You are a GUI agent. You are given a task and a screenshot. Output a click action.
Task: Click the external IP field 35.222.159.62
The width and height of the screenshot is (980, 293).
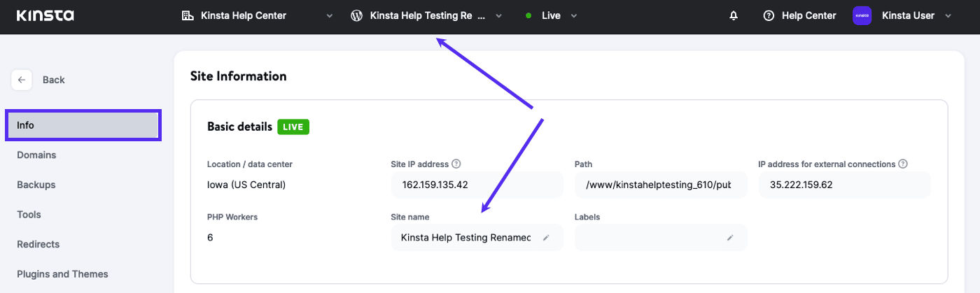coord(844,185)
